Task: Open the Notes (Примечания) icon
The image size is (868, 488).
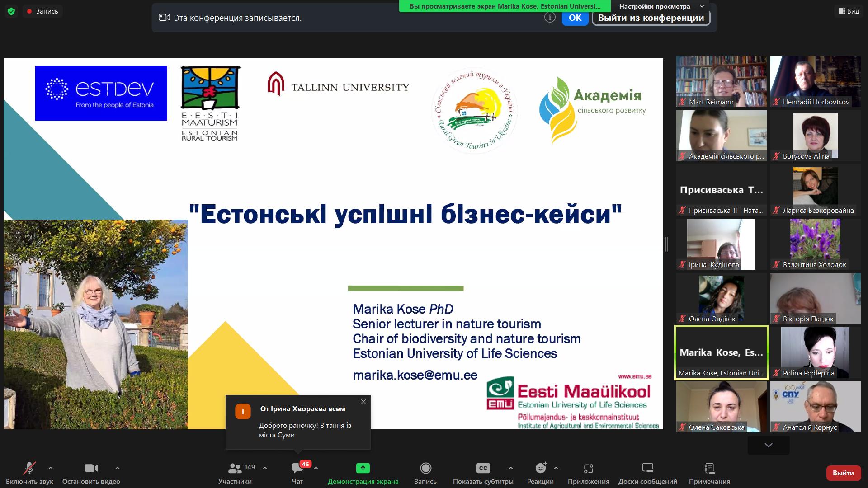Action: [x=709, y=469]
